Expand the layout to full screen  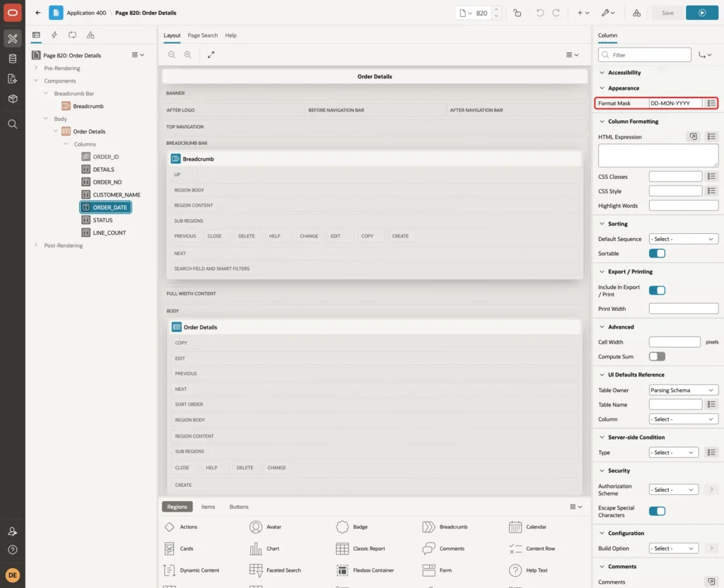click(x=211, y=54)
